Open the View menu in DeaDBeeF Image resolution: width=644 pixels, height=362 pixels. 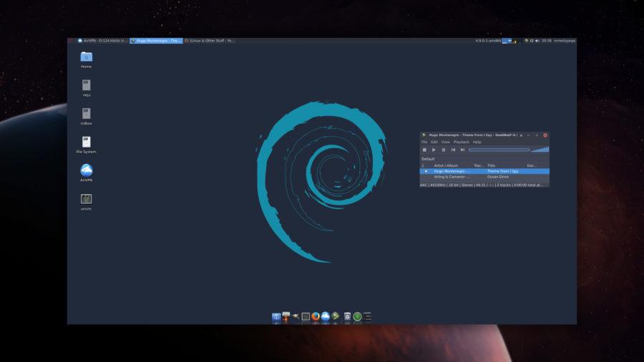(446, 142)
